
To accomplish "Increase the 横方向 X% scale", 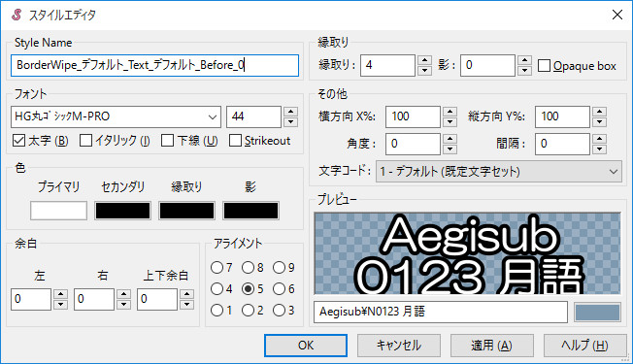I will tap(450, 112).
